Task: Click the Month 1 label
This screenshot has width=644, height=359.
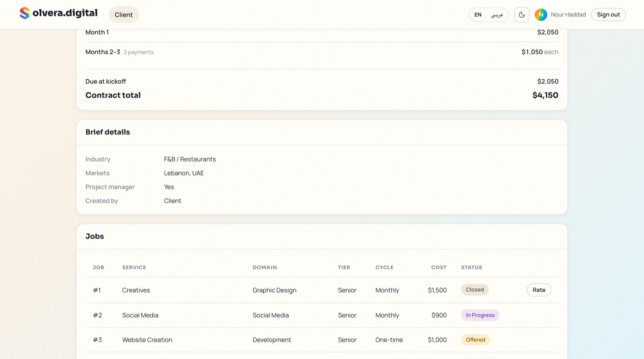Action: tap(97, 32)
